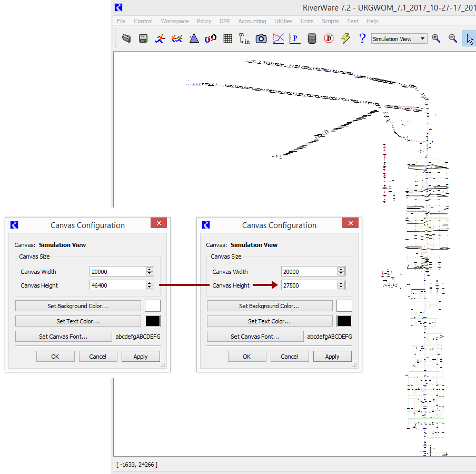Open the Units menu

(307, 21)
